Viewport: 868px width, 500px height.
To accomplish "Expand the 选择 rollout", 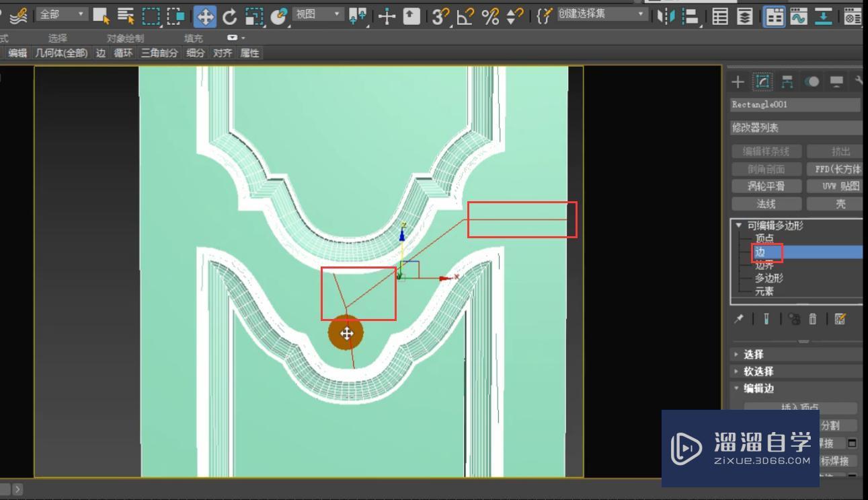I will click(x=796, y=354).
